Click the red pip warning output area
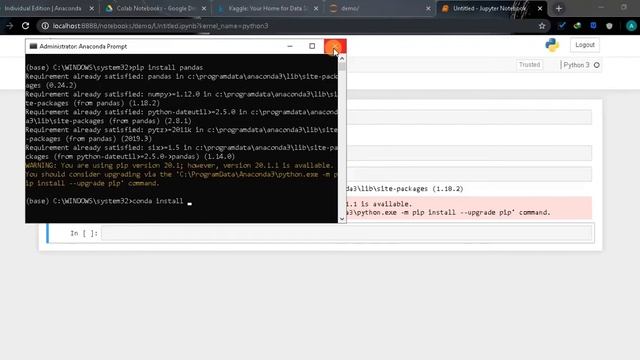The height and width of the screenshot is (360, 640). point(469,208)
